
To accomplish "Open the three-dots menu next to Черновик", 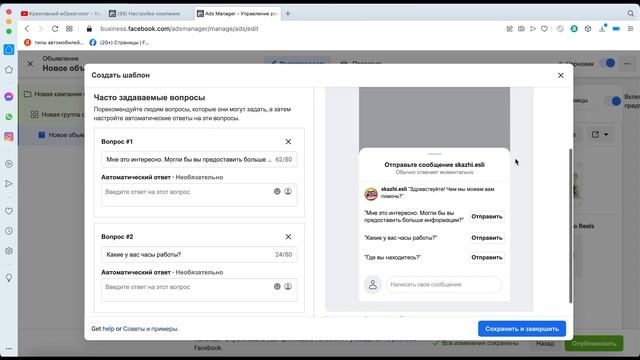I will 627,64.
